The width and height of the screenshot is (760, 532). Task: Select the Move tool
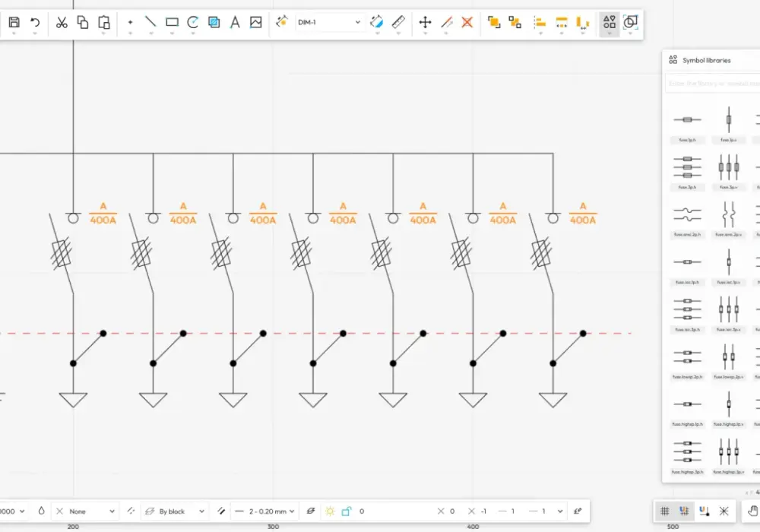click(425, 22)
